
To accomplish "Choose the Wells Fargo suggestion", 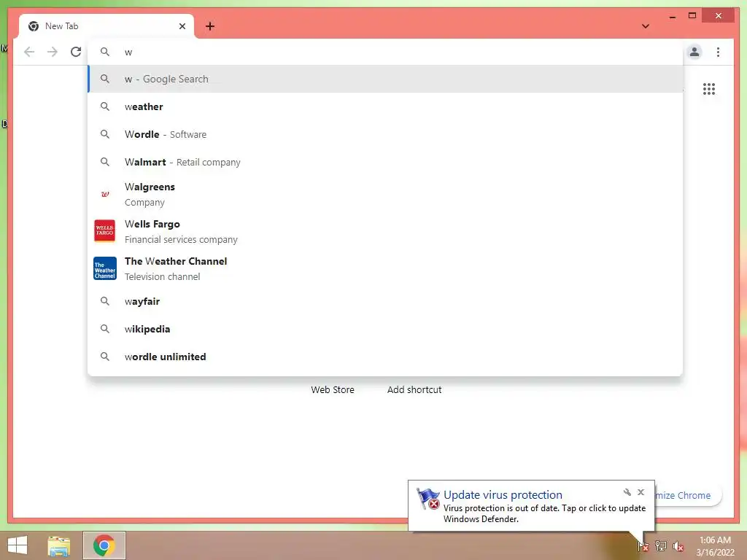I will coord(385,231).
